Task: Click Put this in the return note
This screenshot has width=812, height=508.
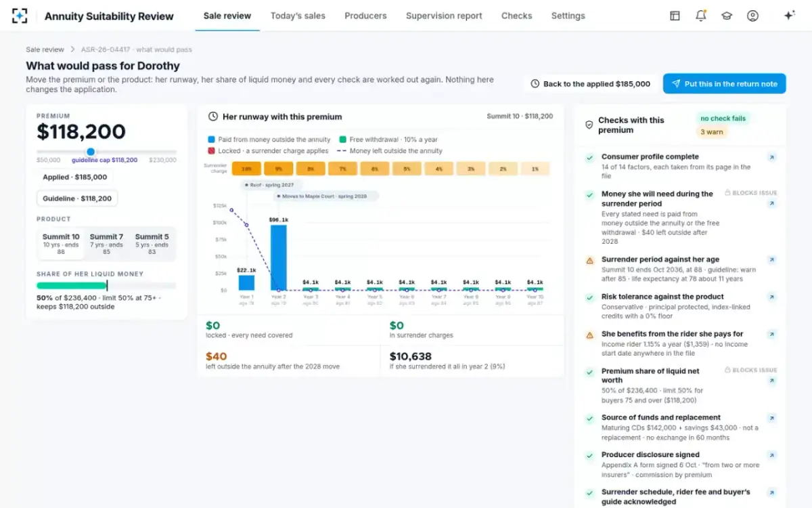Action: tap(724, 84)
